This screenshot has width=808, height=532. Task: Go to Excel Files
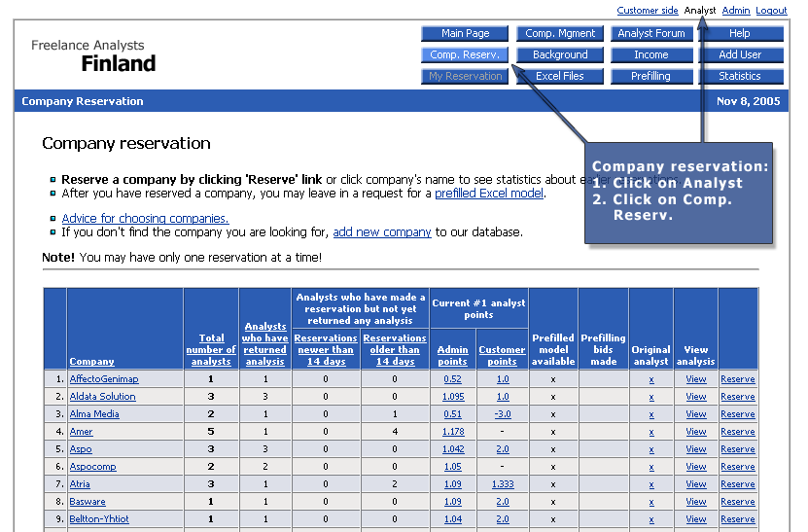click(560, 76)
